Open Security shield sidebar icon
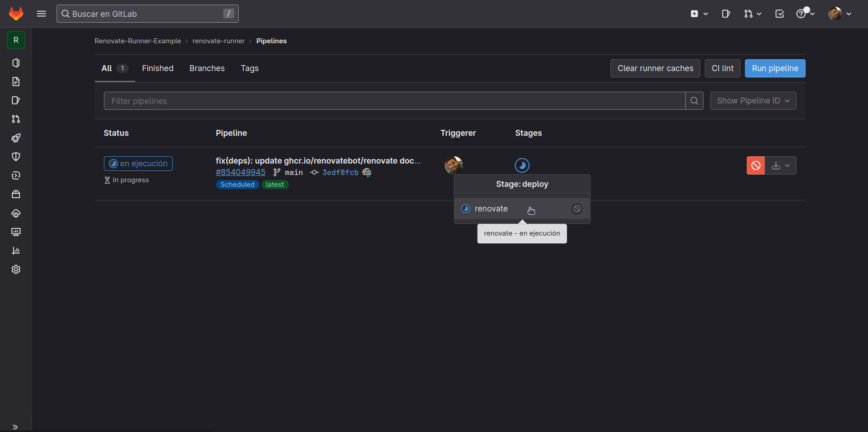868x432 pixels. coord(16,157)
